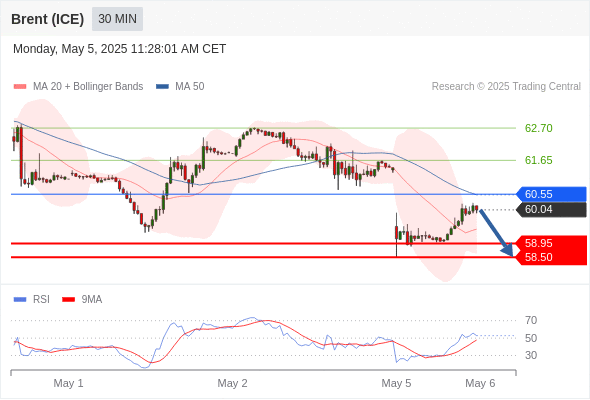Image resolution: width=590 pixels, height=400 pixels.
Task: Toggle the MA 50 legend label
Action: pyautogui.click(x=190, y=87)
